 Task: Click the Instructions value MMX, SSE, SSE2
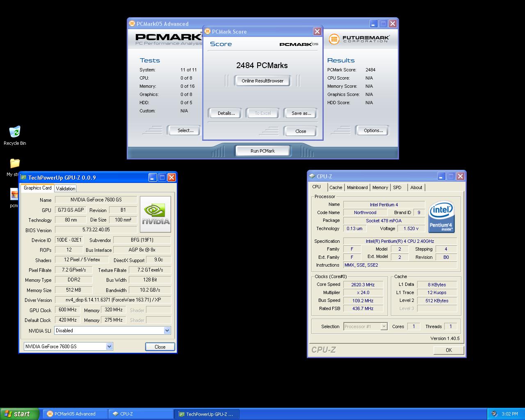(x=400, y=265)
